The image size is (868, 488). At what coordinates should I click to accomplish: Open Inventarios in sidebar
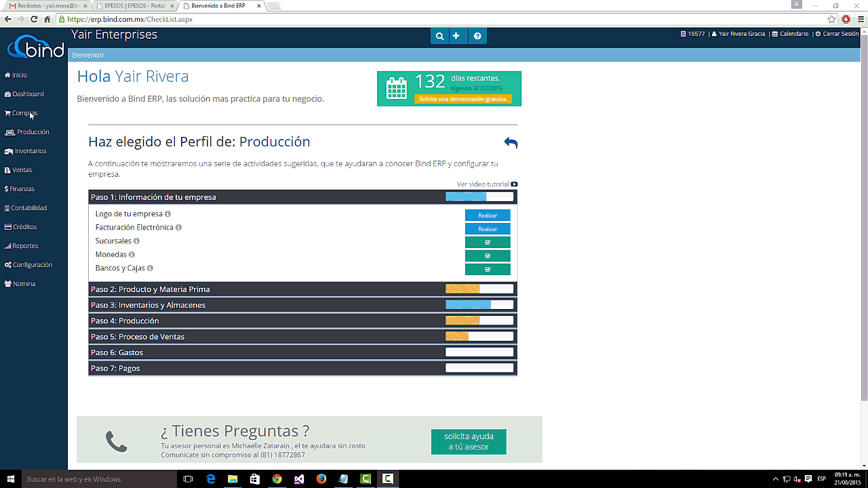(x=25, y=151)
